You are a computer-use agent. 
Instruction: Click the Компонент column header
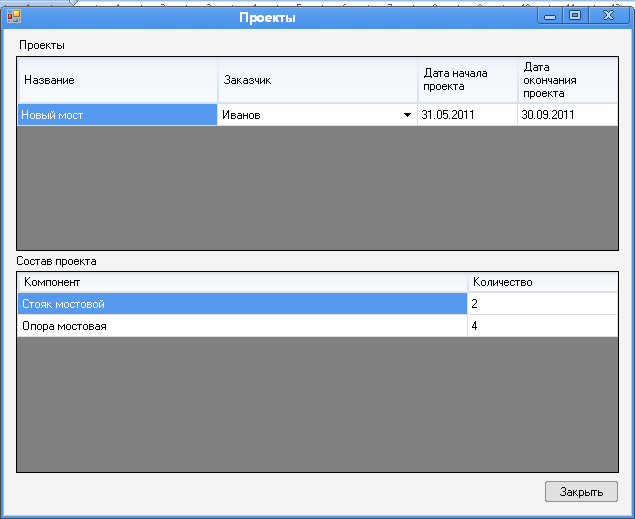(243, 282)
